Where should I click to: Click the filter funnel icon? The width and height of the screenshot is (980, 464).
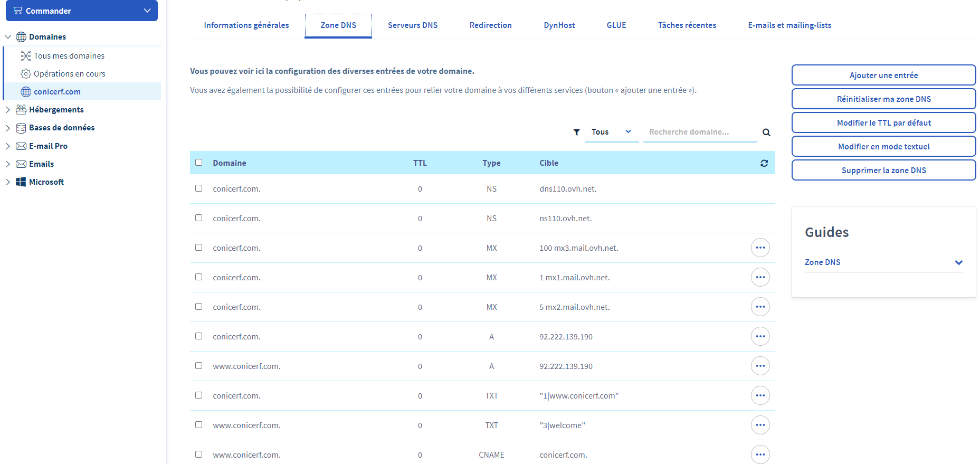point(577,132)
